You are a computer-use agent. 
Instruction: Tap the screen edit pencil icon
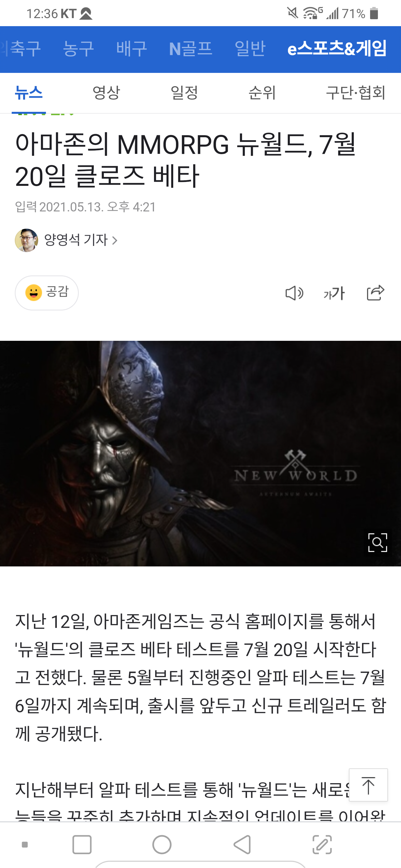tap(322, 844)
